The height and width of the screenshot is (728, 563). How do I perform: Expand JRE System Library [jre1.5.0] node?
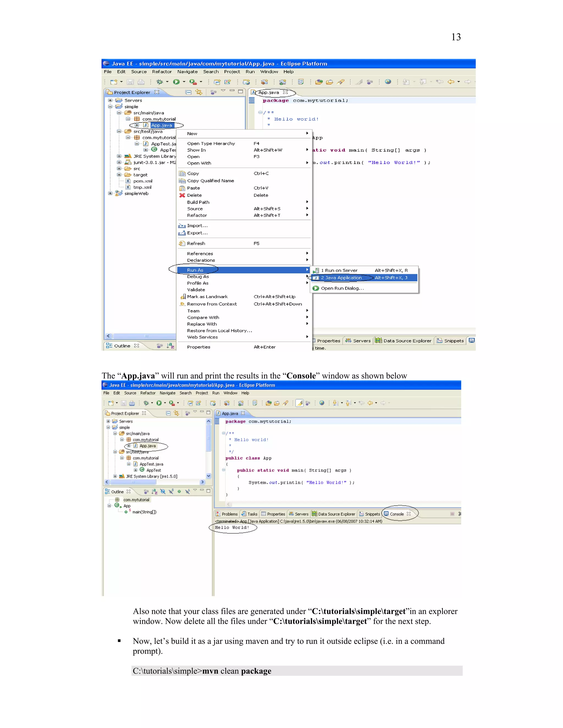pyautogui.click(x=115, y=476)
